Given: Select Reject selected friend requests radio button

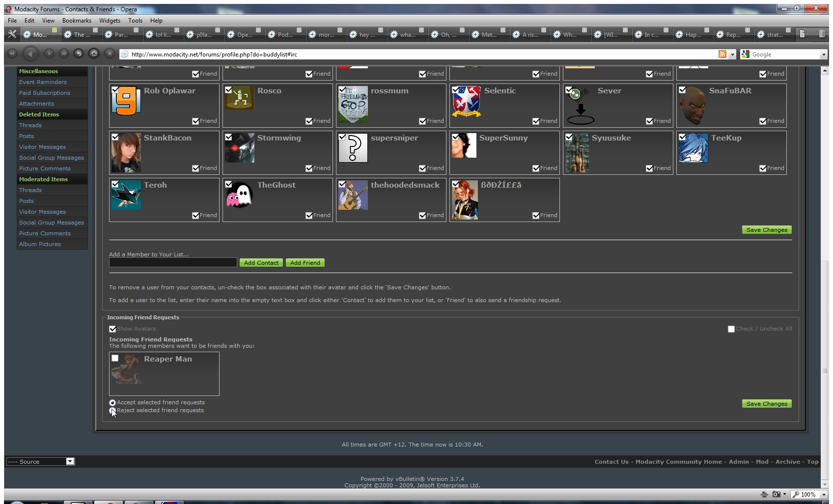Looking at the screenshot, I should coord(112,410).
